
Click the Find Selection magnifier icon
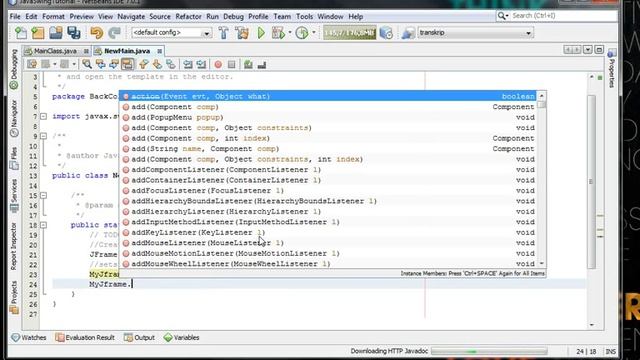(87, 64)
